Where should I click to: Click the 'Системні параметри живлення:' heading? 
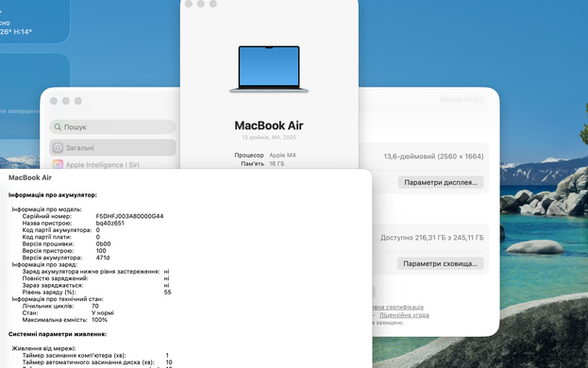(58, 334)
